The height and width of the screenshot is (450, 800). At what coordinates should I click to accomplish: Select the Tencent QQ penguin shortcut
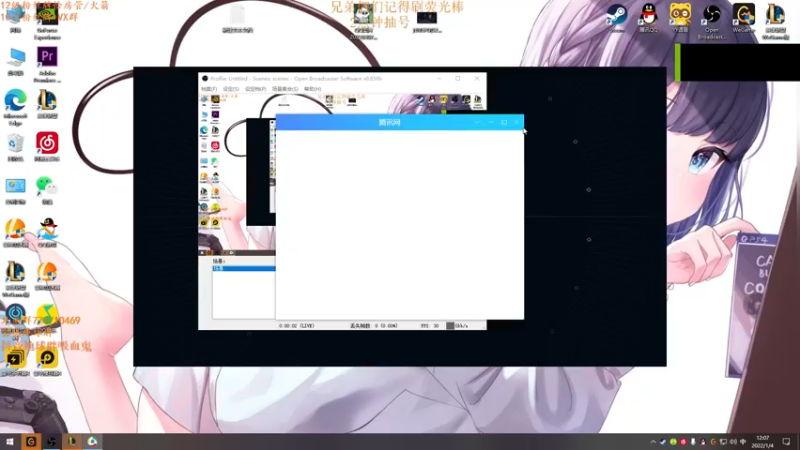648,16
